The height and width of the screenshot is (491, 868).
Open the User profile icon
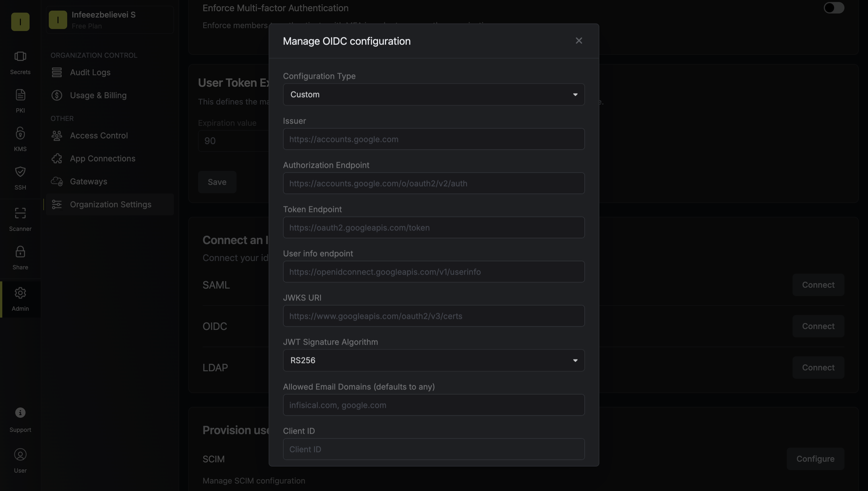[20, 455]
